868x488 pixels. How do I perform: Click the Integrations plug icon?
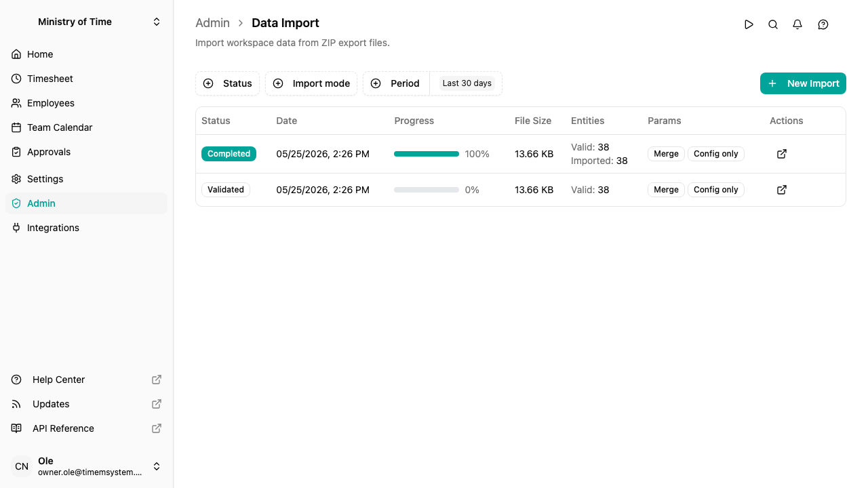[x=16, y=228]
